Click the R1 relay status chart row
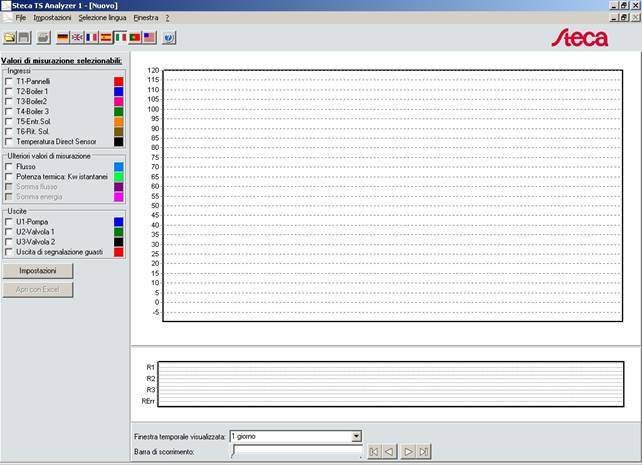The image size is (642, 465). click(x=391, y=367)
